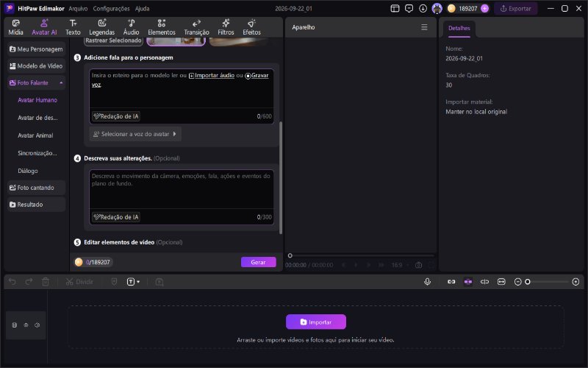
Task: Click the trash delete icon
Action: pyautogui.click(x=46, y=282)
